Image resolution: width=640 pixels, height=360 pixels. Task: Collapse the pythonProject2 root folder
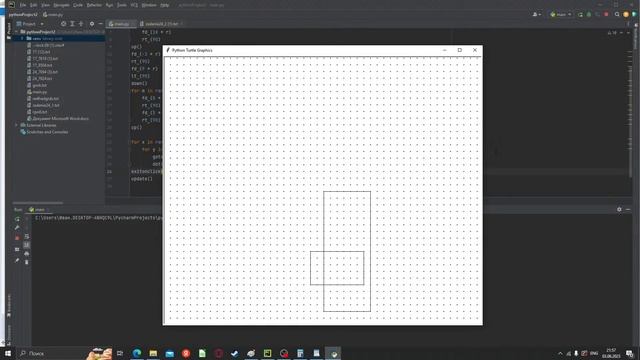pyautogui.click(x=17, y=31)
